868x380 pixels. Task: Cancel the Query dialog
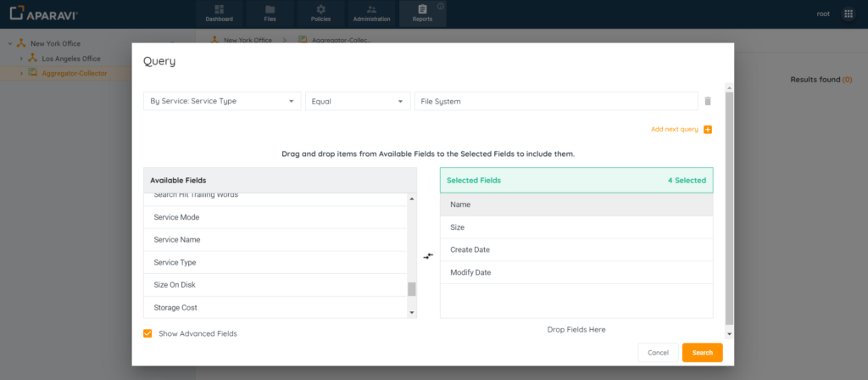(658, 352)
